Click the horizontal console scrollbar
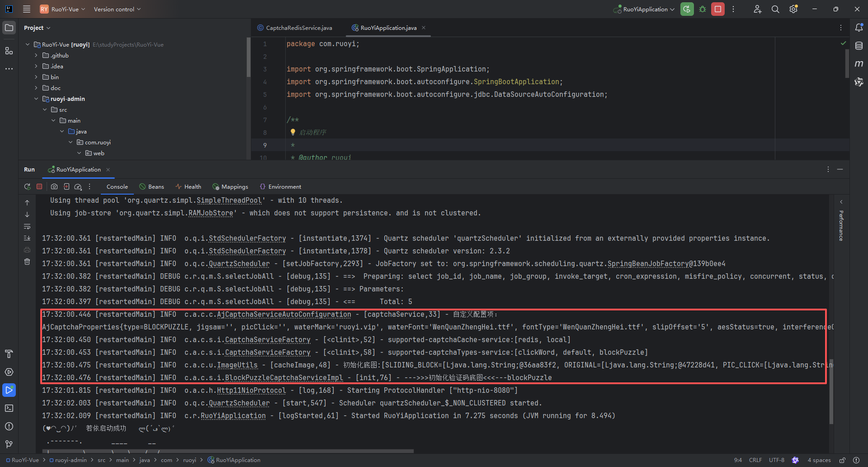 (228, 451)
